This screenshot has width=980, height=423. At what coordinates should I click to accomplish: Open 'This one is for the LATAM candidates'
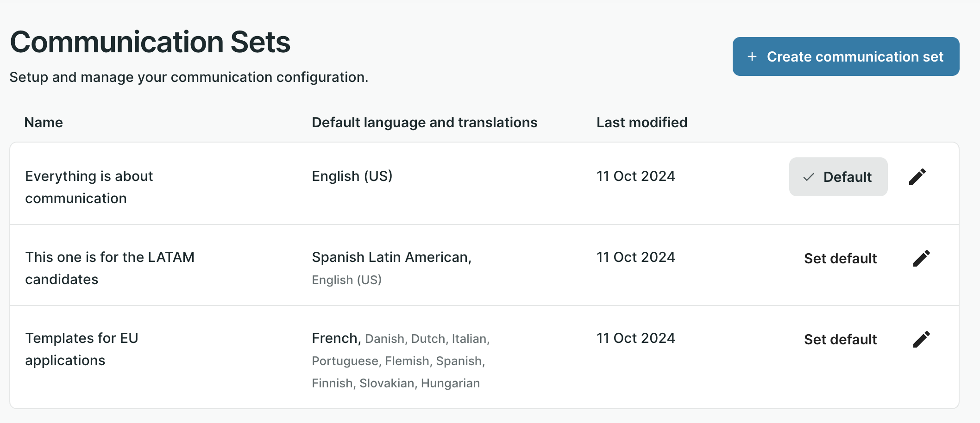110,268
